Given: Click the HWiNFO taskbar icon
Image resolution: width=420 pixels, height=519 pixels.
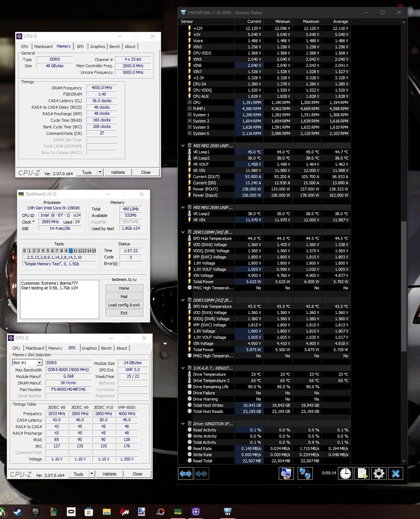Looking at the screenshot, I should [228, 512].
